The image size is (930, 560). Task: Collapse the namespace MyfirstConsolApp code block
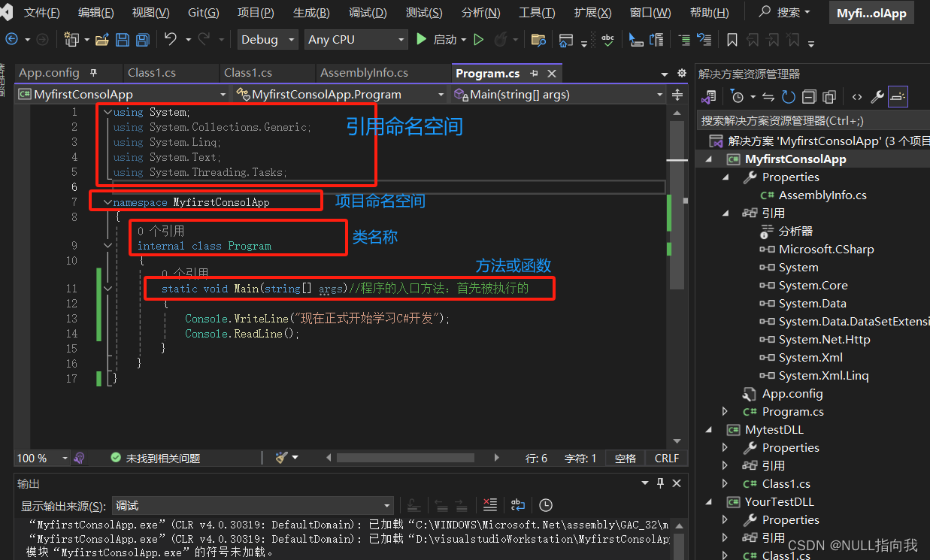(108, 202)
